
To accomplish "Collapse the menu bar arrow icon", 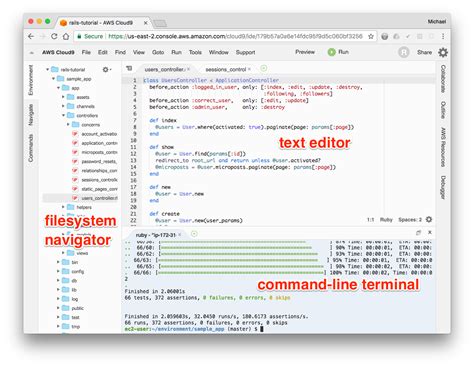I will (32, 53).
